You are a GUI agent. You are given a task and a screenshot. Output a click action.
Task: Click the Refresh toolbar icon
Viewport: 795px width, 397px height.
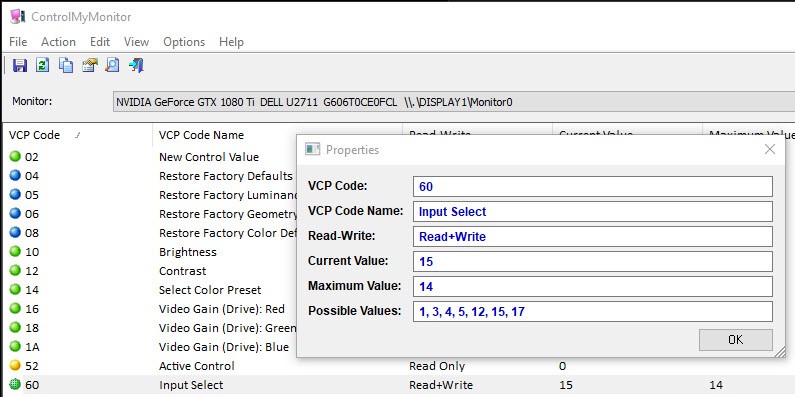[43, 65]
